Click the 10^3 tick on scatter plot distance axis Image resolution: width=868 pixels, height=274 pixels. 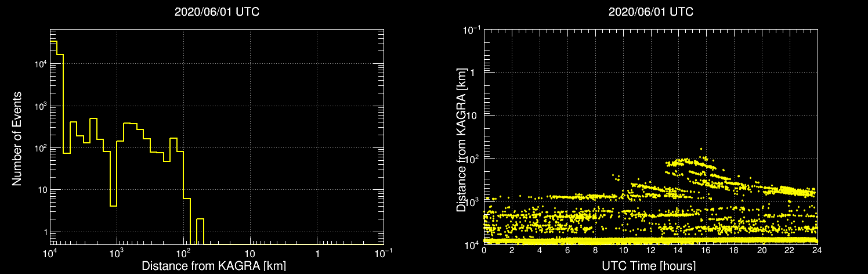point(473,201)
